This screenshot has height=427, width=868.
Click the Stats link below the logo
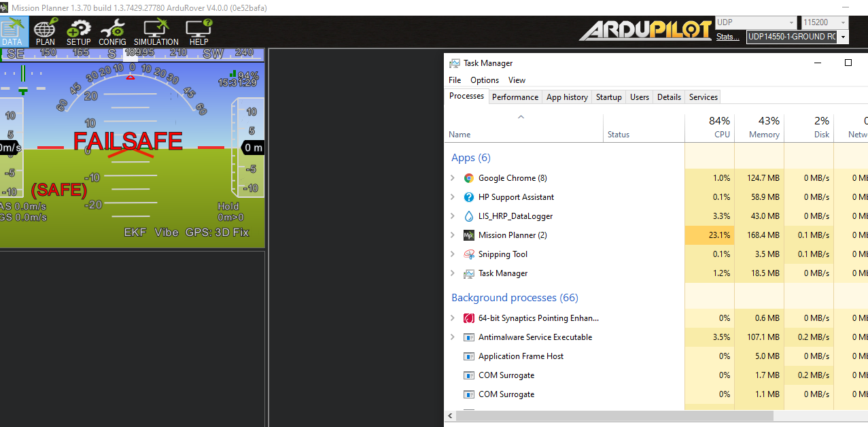[727, 37]
